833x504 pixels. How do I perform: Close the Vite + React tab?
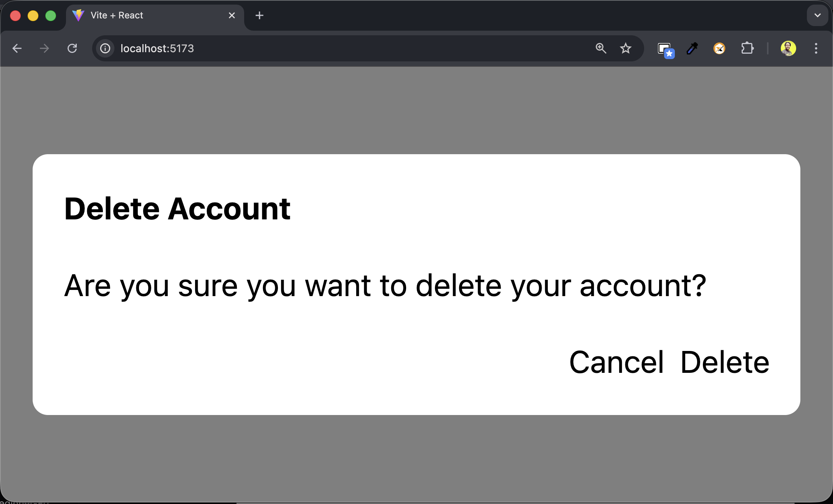point(231,15)
